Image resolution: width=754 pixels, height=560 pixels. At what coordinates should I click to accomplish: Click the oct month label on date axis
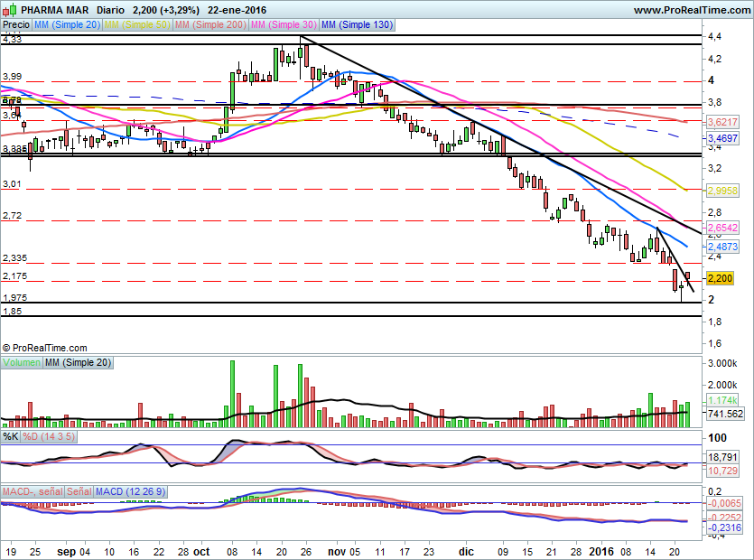click(201, 552)
